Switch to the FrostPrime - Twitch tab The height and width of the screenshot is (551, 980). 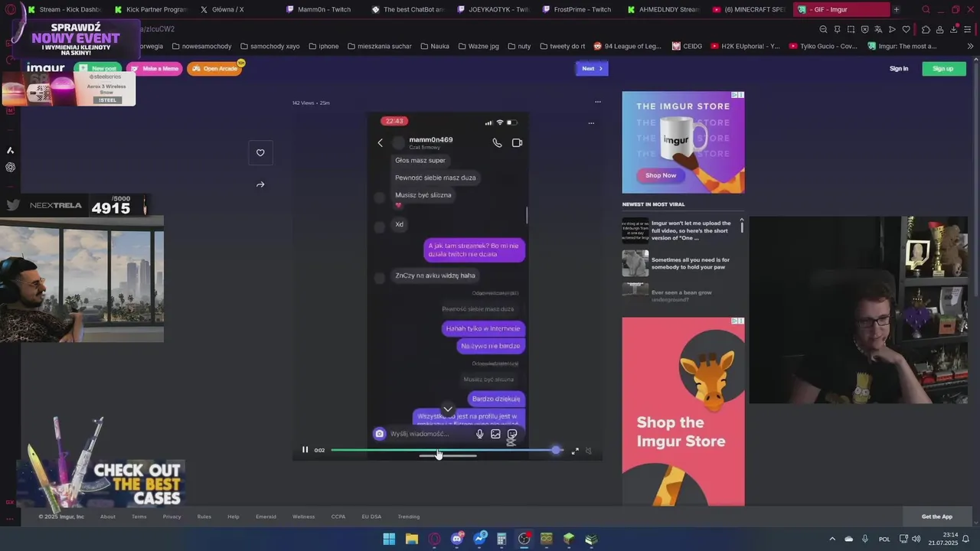coord(580,10)
